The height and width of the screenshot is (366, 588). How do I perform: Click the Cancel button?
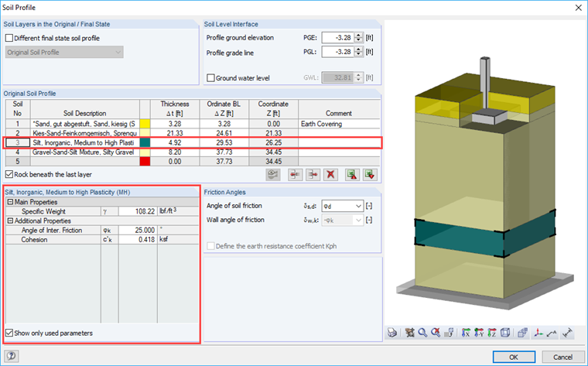(563, 357)
